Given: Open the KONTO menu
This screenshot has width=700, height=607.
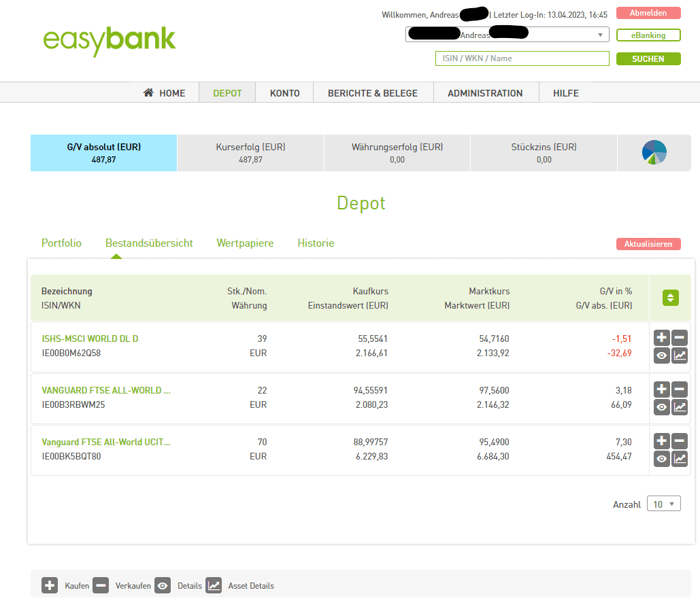Looking at the screenshot, I should [285, 92].
